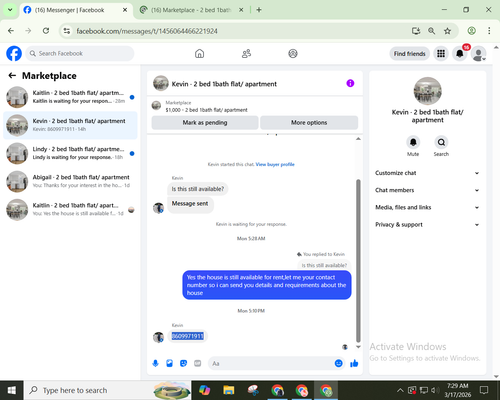The image size is (500, 400).
Task: Go to Home feed icon
Action: (199, 53)
